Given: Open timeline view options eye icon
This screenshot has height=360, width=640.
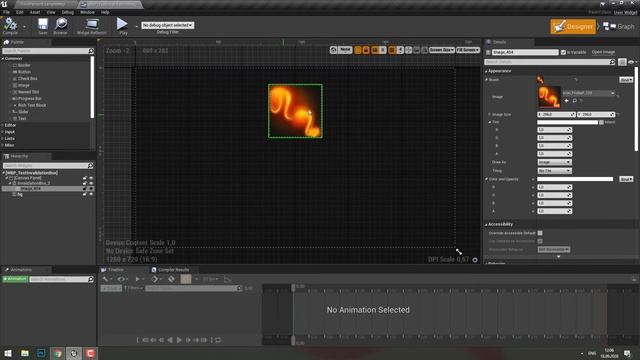Looking at the screenshot, I should pyautogui.click(x=121, y=279).
